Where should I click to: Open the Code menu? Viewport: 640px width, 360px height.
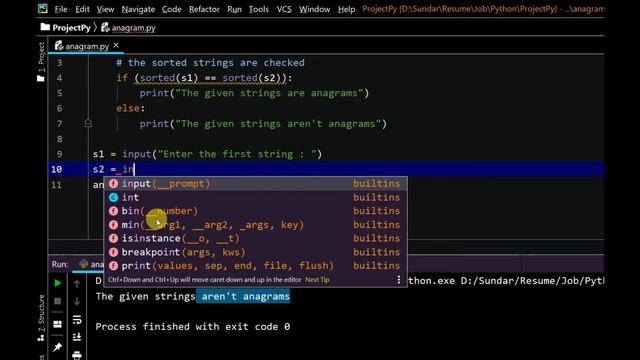171,9
